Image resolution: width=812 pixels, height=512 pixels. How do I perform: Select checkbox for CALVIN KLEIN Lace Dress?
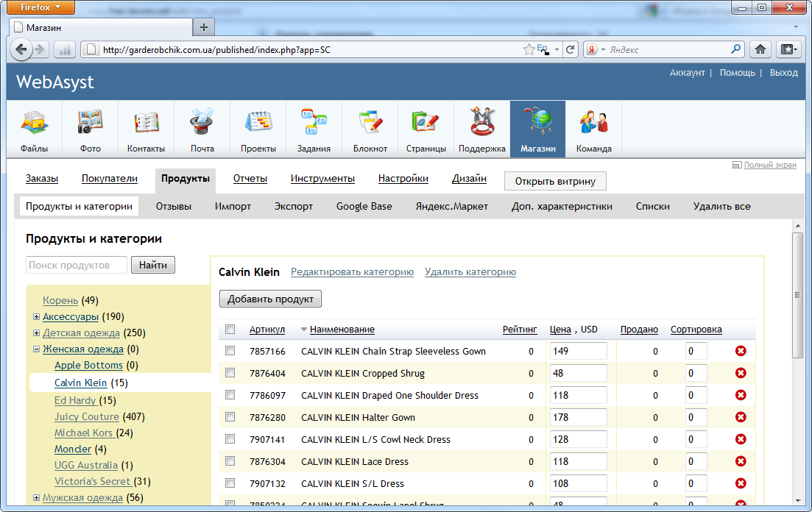click(230, 461)
